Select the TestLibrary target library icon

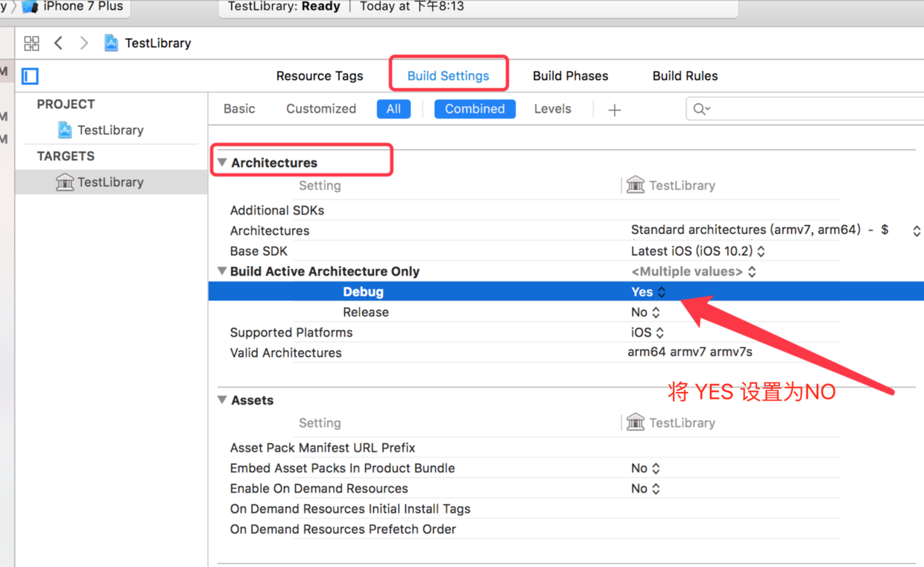click(x=65, y=182)
